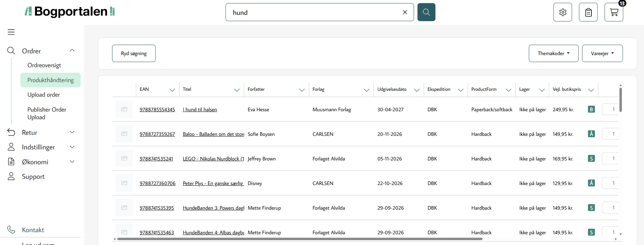Click the Retur return-arrow icon
Screen dimensions: 644x245
click(x=11, y=132)
